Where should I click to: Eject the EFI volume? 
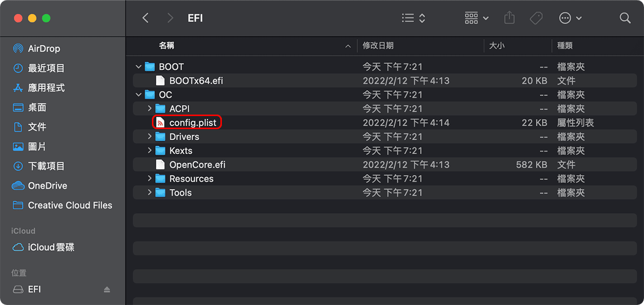pos(107,289)
